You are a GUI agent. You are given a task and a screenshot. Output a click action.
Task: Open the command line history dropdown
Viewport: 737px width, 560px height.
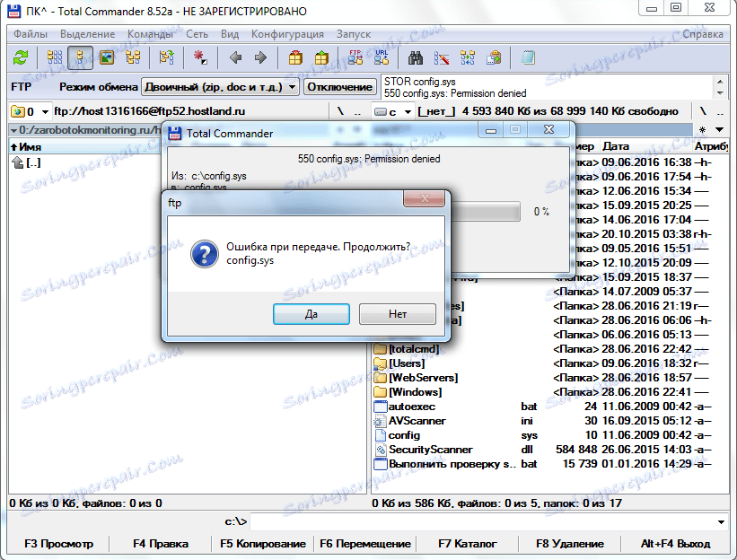tap(721, 522)
